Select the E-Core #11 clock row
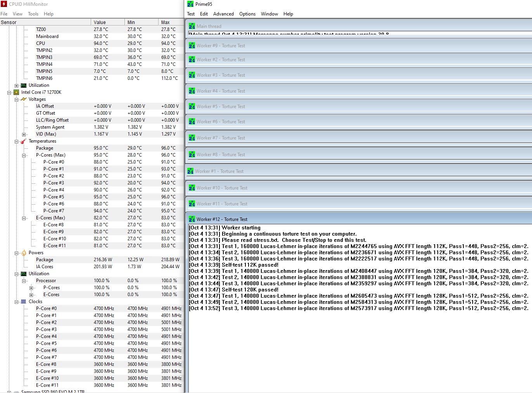This screenshot has width=532, height=393. click(x=92, y=385)
